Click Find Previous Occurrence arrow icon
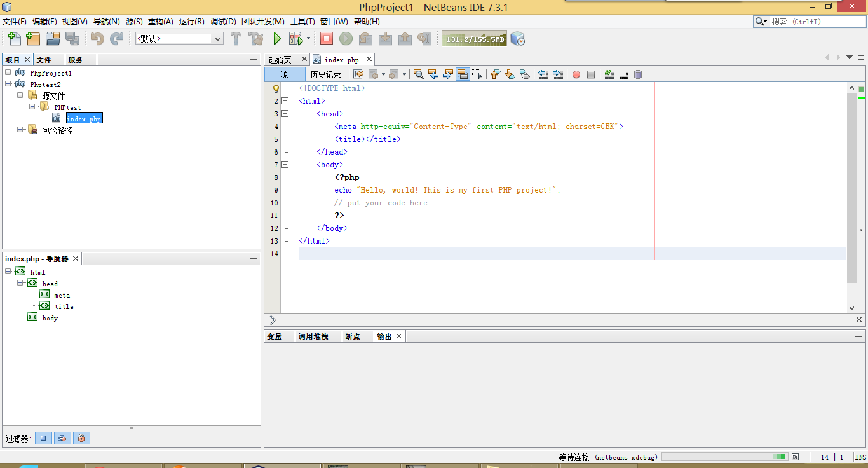 click(433, 74)
